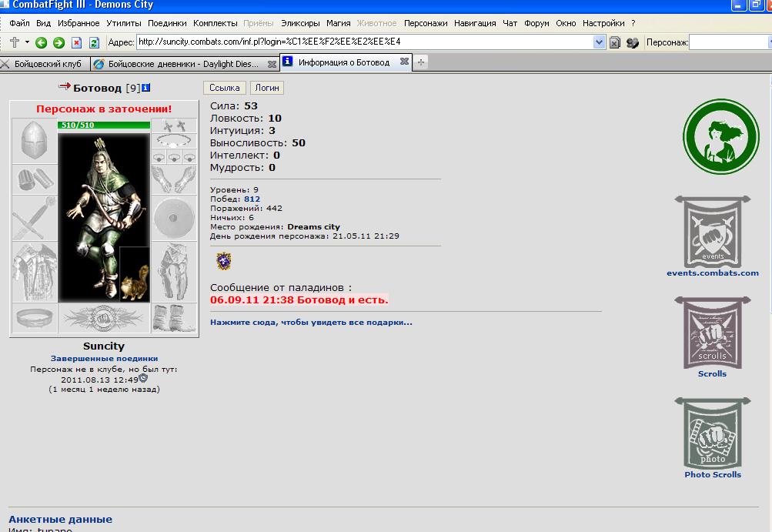This screenshot has height=532, width=772.
Task: Click the page icon next to the address dropdown
Action: click(614, 43)
